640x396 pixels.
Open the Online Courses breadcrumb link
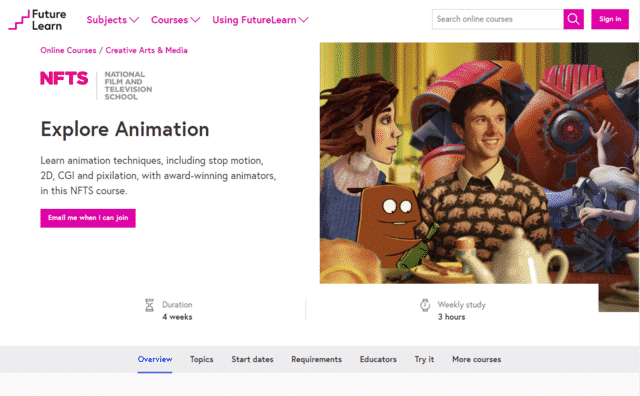click(x=68, y=50)
